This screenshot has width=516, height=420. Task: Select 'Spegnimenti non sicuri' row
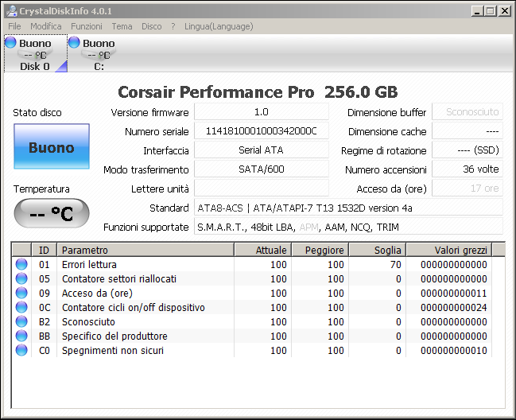[x=252, y=350]
